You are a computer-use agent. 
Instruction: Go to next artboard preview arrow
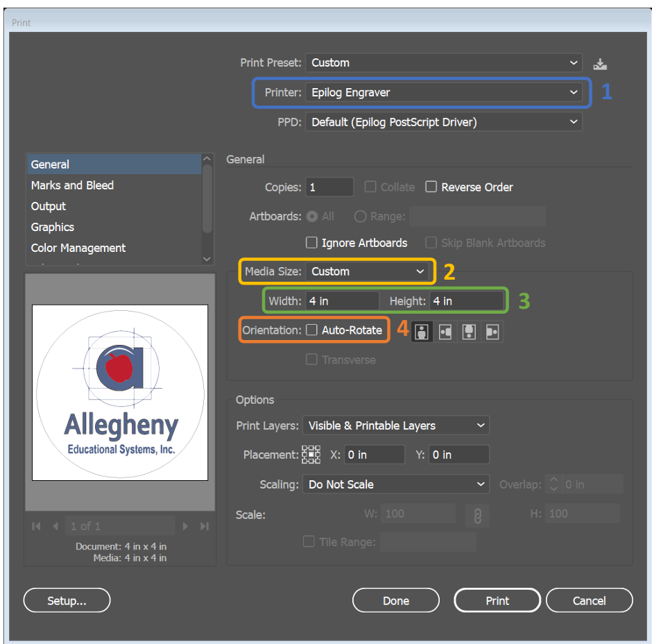185,526
